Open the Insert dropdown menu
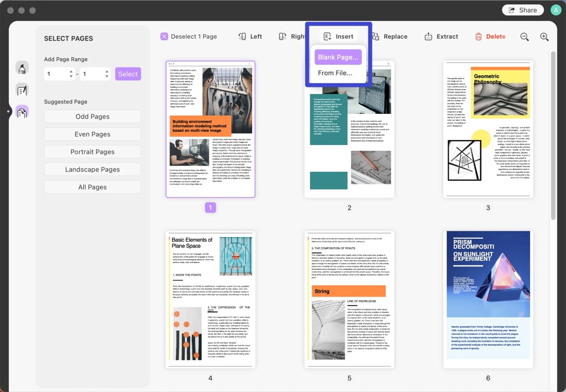 (339, 36)
